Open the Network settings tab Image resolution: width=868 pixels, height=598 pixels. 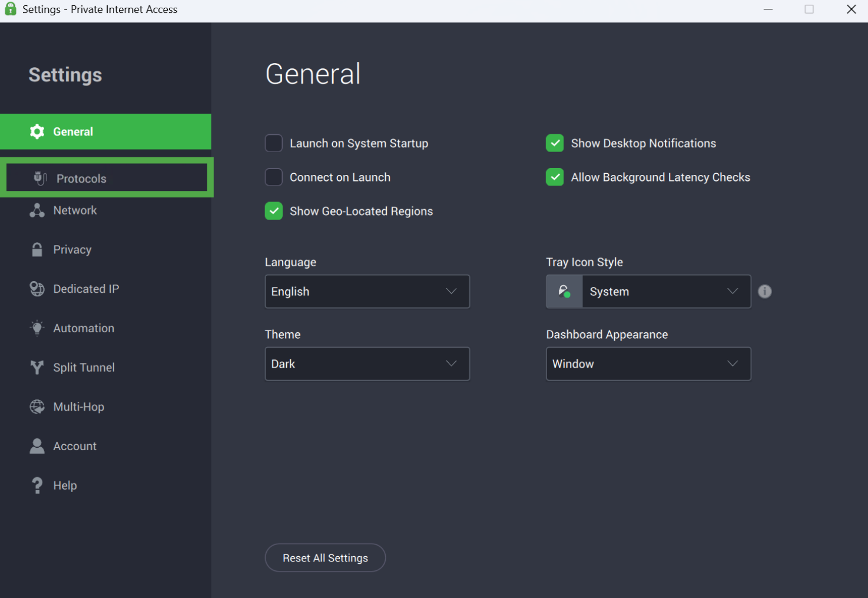coord(105,210)
